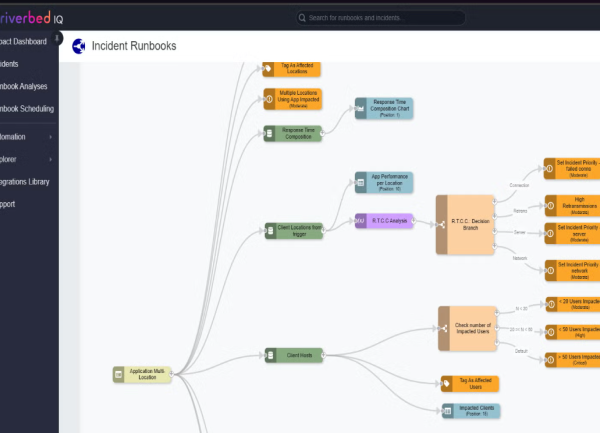The width and height of the screenshot is (600, 433).
Task: Select the < 50 Users Impacted node icon
Action: pos(551,332)
